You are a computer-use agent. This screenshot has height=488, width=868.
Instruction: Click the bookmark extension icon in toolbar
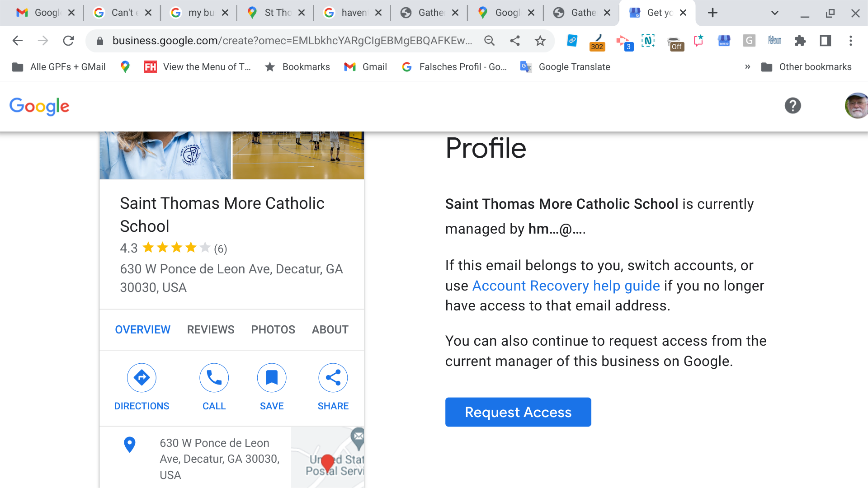pyautogui.click(x=698, y=41)
